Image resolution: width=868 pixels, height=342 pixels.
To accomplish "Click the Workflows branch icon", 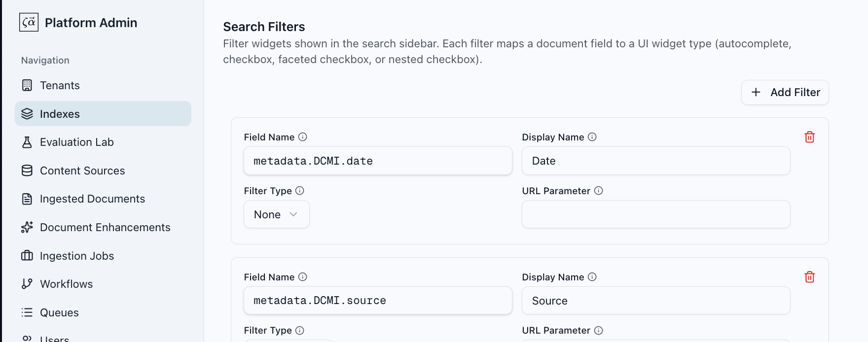I will [27, 284].
